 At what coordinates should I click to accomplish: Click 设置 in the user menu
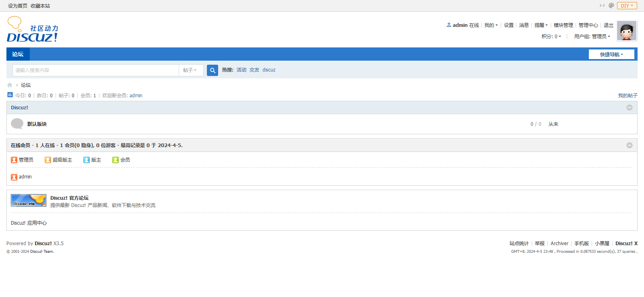pyautogui.click(x=509, y=25)
